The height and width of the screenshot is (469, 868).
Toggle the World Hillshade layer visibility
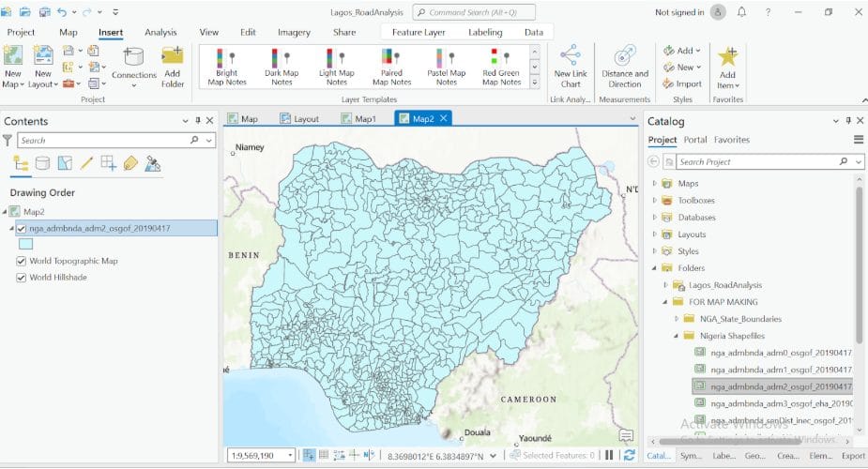click(x=22, y=278)
